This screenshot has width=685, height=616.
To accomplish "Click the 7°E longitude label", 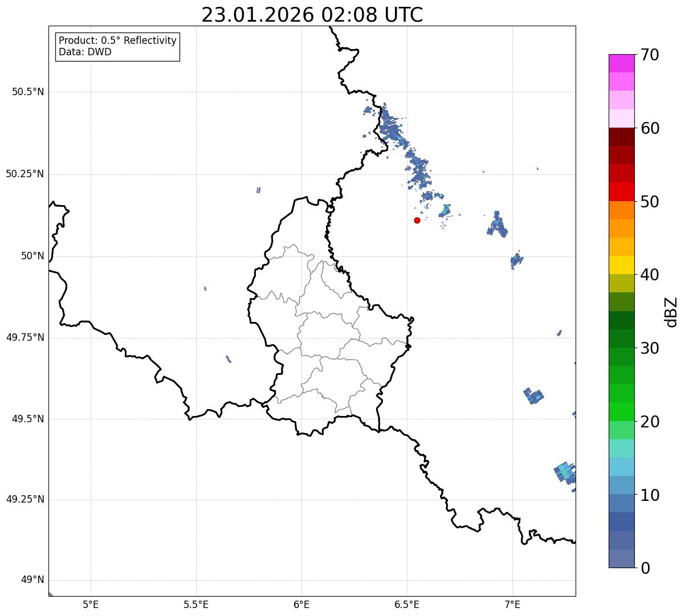I will point(512,604).
